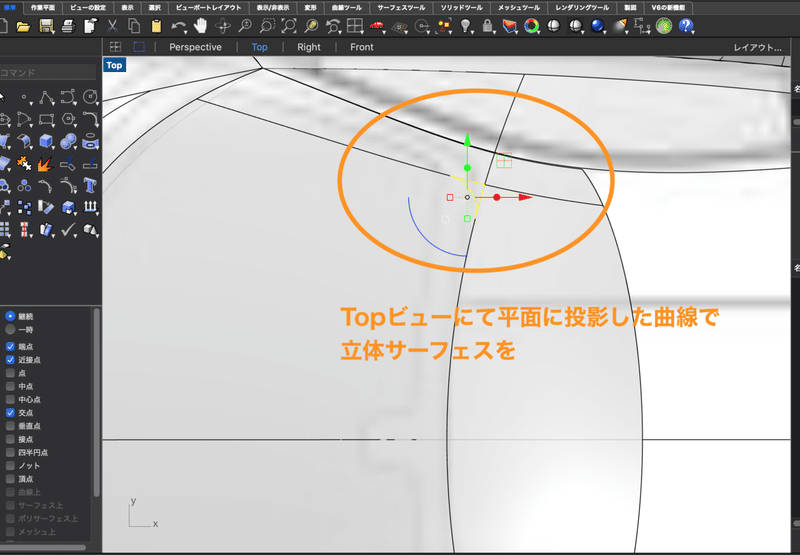The width and height of the screenshot is (800, 555).
Task: Select the Circle tool
Action: point(90,97)
